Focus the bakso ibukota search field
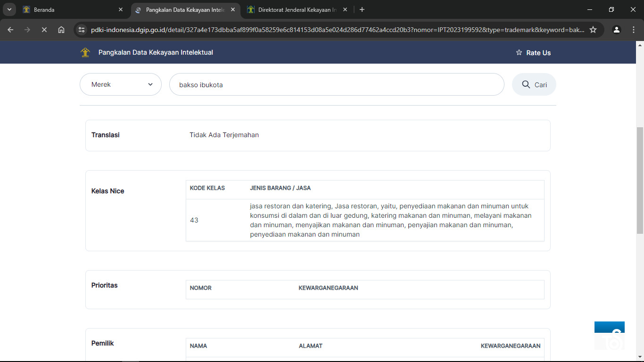 tap(337, 84)
